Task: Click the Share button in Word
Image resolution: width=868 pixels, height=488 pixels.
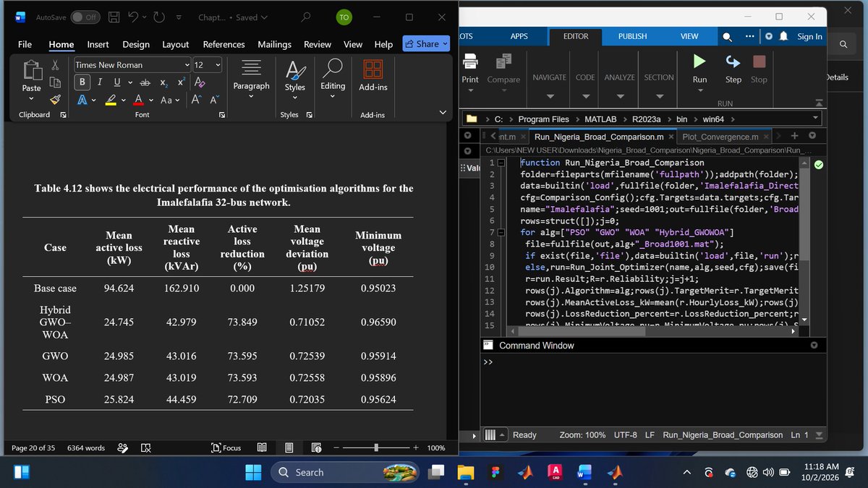Action: coord(426,44)
